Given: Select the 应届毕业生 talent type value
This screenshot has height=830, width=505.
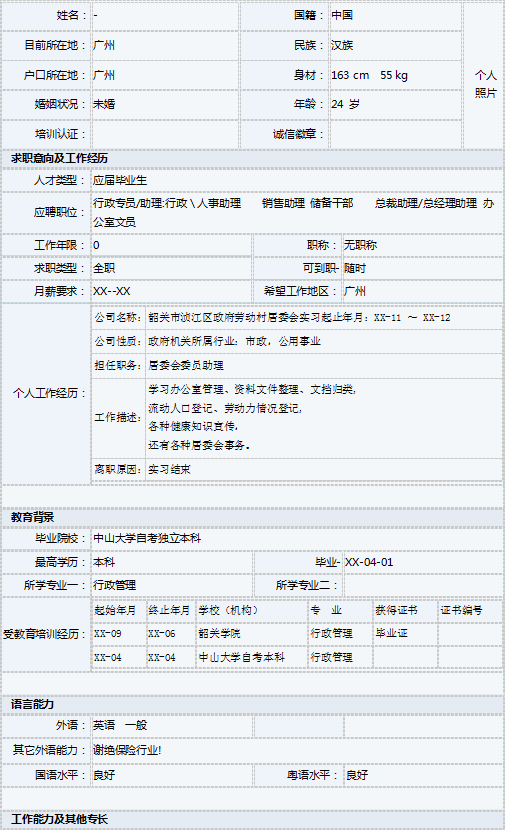Looking at the screenshot, I should pyautogui.click(x=120, y=180).
